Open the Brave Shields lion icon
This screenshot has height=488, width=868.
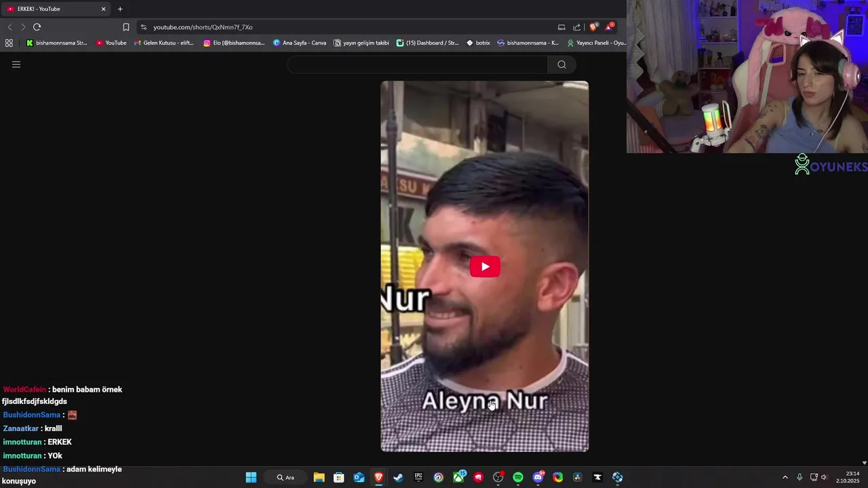pos(593,27)
